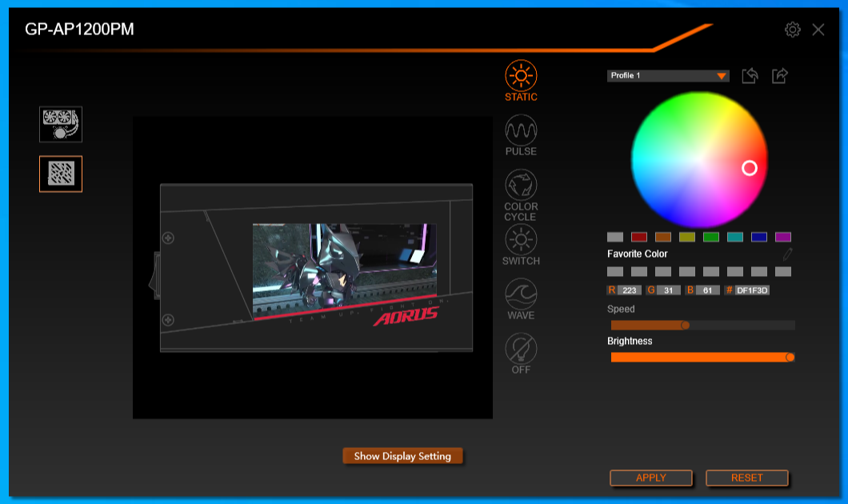Click the export profile icon
This screenshot has width=848, height=504.
(780, 75)
